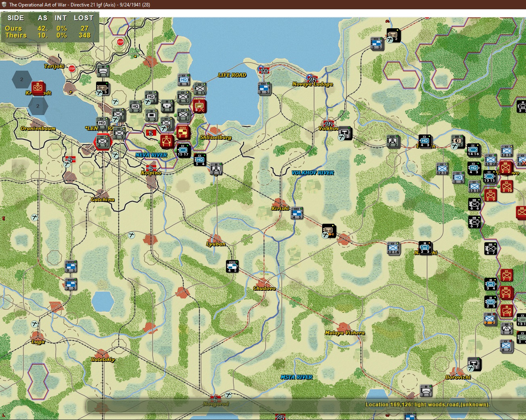
Task: Select the highlighted 6-9 infantry division at Leningrad
Action: 102,141
